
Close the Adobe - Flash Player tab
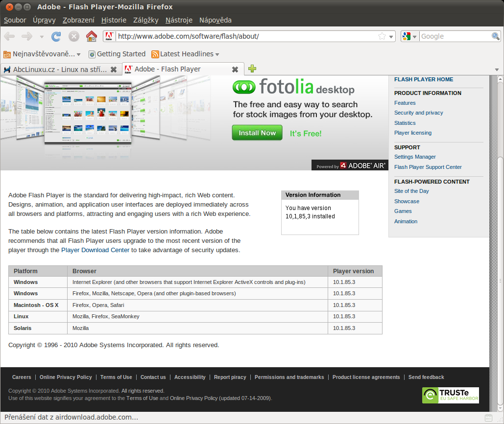tap(235, 70)
